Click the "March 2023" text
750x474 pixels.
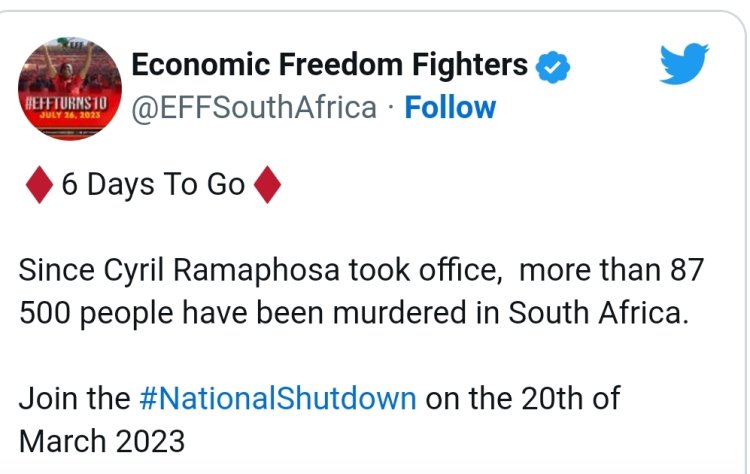(x=102, y=440)
